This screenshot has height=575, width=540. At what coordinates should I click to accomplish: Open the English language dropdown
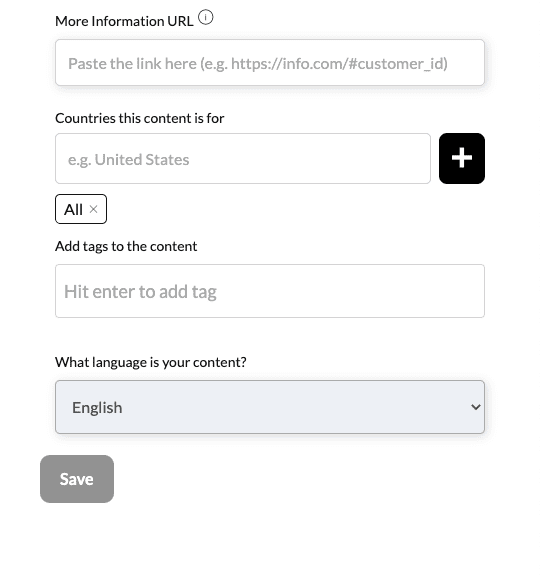pos(270,407)
